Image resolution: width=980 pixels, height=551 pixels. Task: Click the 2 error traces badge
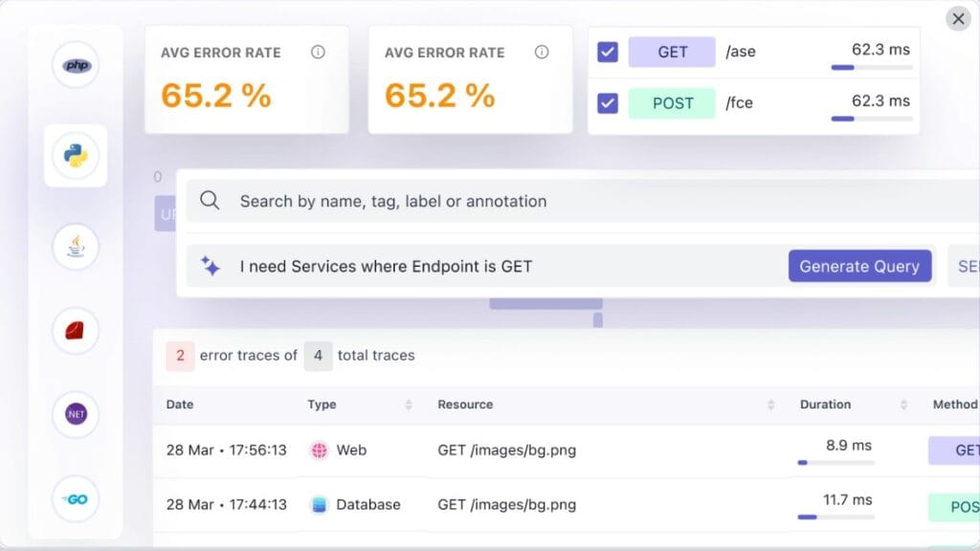click(180, 355)
